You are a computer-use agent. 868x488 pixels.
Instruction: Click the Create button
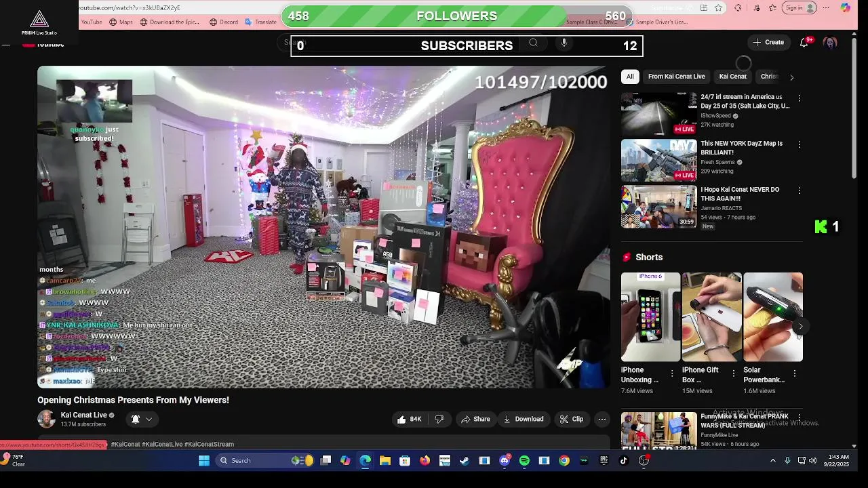(768, 42)
